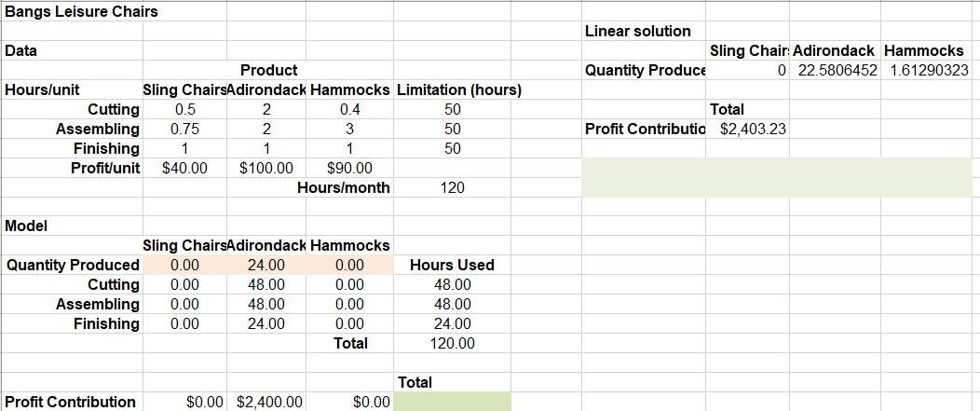Select the Sling Chairs quantity produced cell in Model
This screenshot has height=411, width=980.
185,265
